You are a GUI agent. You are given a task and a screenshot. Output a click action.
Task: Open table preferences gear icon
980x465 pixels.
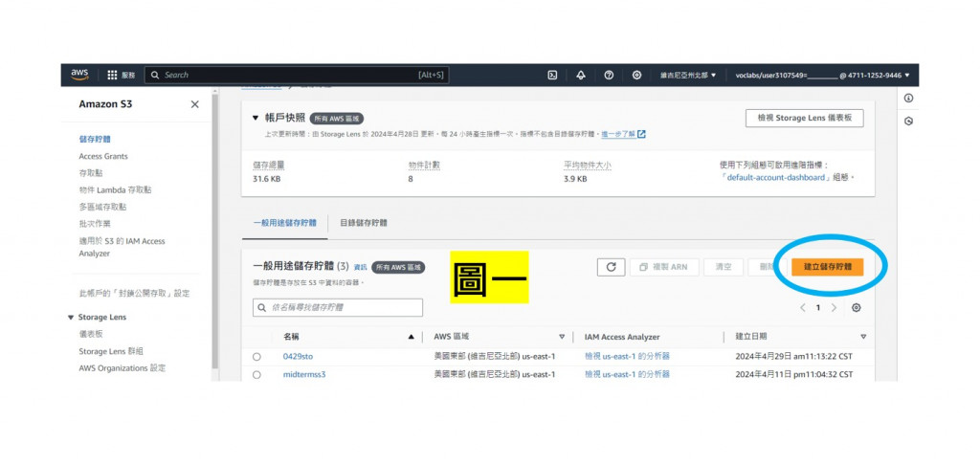coord(857,307)
